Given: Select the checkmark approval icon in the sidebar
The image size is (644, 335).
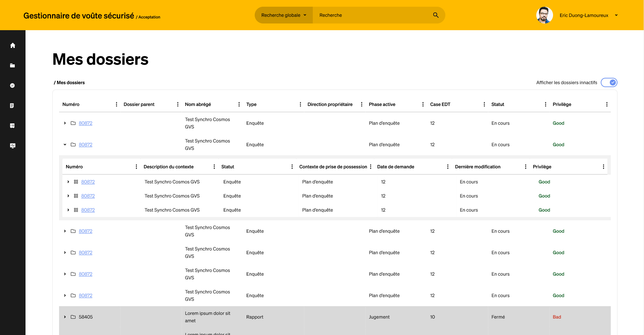Looking at the screenshot, I should coord(12,86).
